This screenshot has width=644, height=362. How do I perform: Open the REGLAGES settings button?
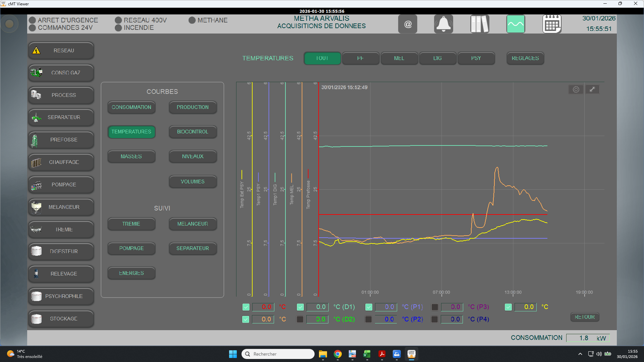coord(525,58)
